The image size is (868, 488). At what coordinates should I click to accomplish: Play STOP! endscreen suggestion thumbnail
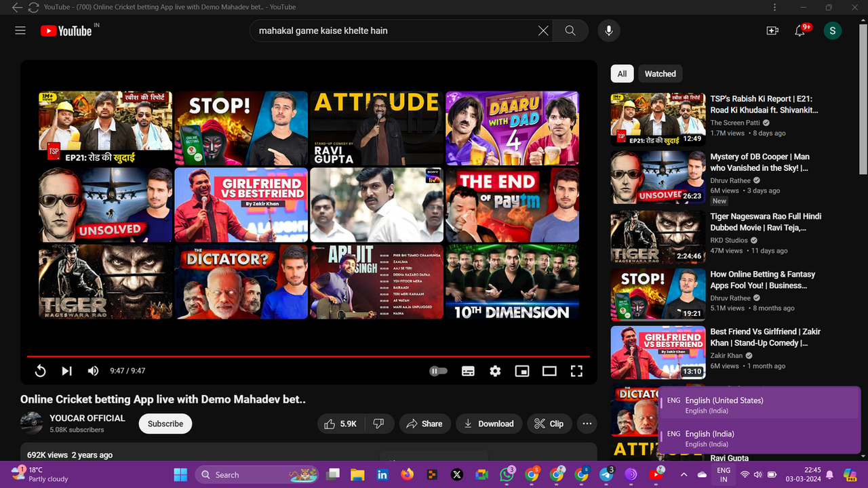point(241,129)
